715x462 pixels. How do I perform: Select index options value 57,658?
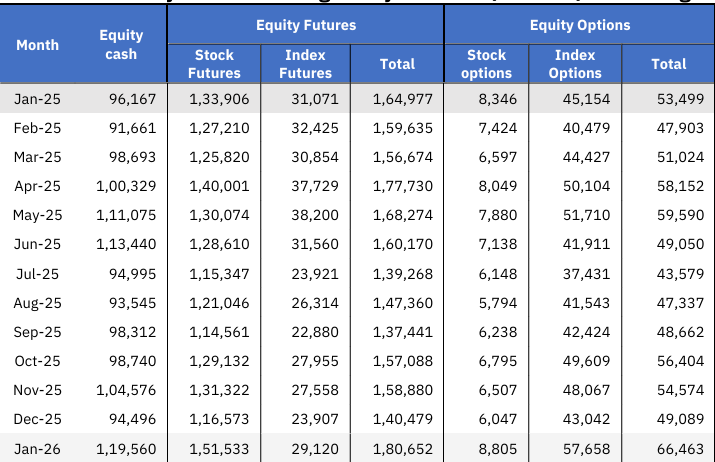click(586, 449)
